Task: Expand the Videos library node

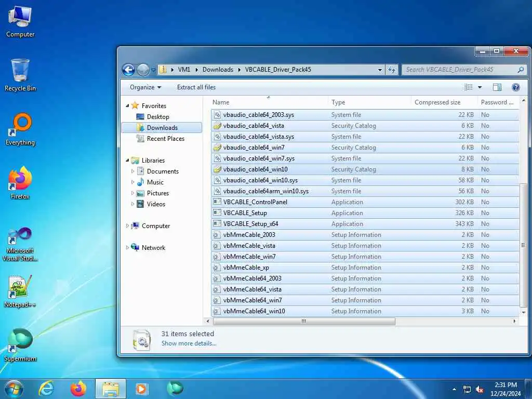Action: pos(132,204)
